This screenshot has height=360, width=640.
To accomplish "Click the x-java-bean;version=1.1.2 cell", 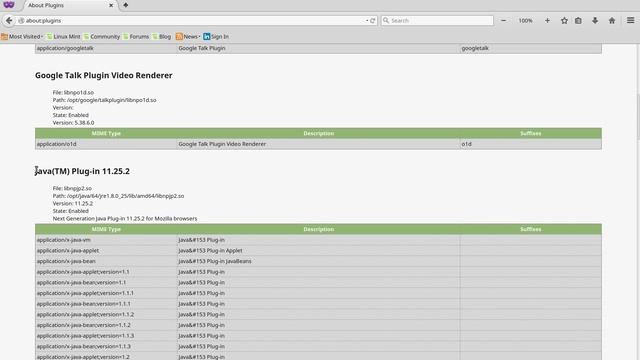I will click(x=106, y=325).
